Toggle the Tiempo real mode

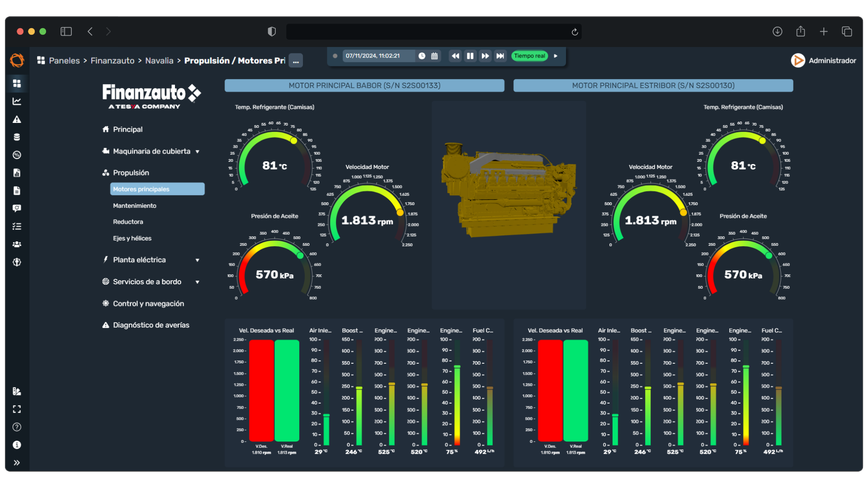pos(529,56)
